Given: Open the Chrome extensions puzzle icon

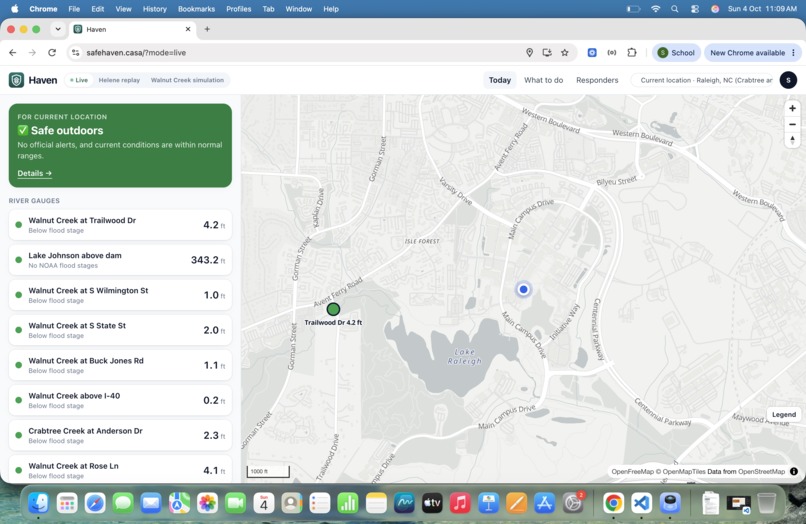Looking at the screenshot, I should click(632, 52).
